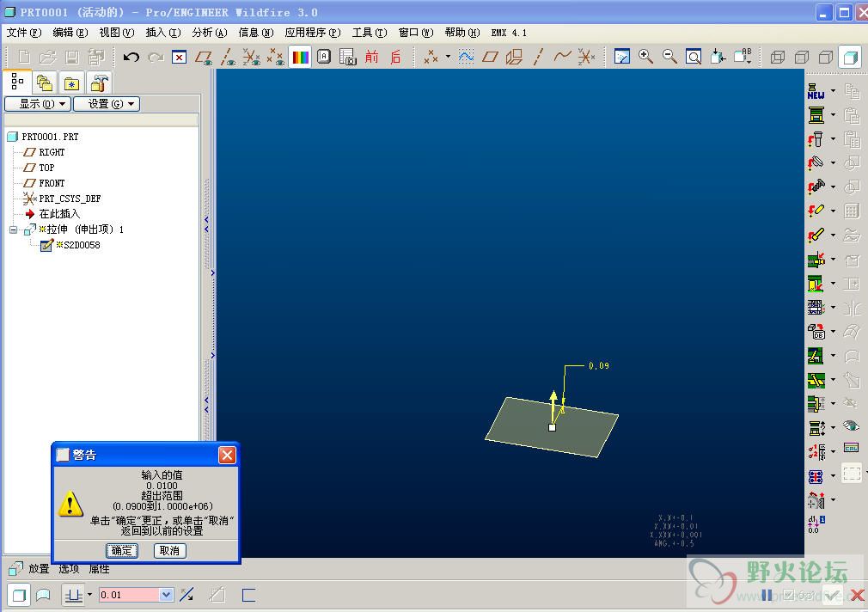
Task: Click the EMX mold base assembly icon
Action: click(x=816, y=115)
